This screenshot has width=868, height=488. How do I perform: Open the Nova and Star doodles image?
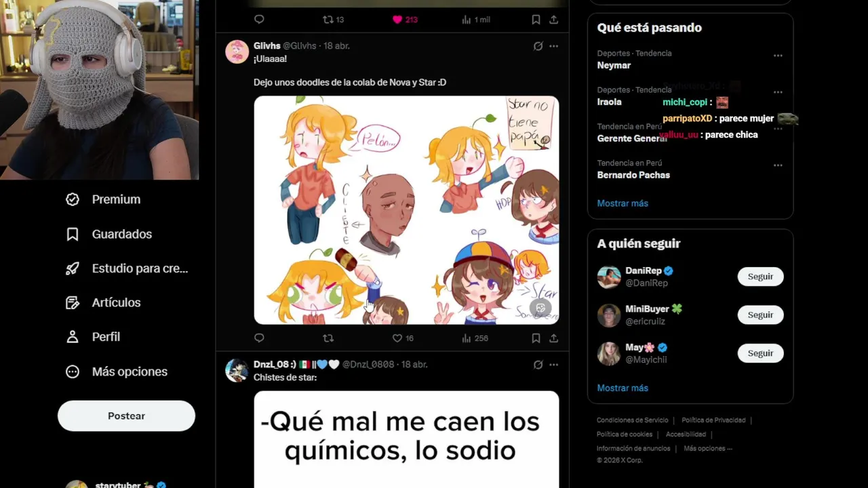pos(406,210)
